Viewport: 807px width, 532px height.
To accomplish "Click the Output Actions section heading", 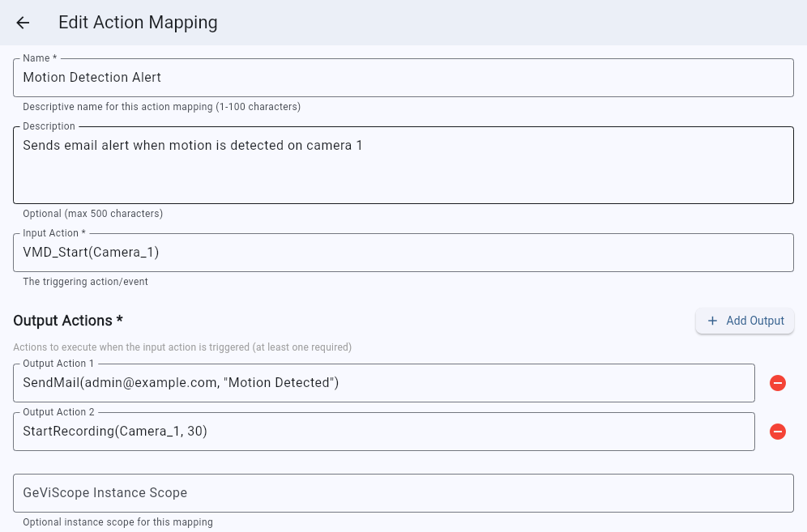I will (x=68, y=321).
